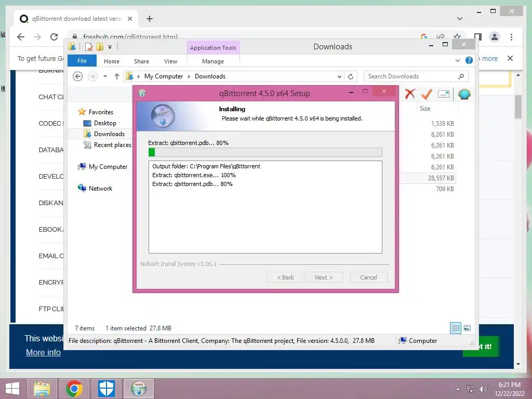The height and width of the screenshot is (399, 532).
Task: Open Chrome's three-dot menu
Action: (x=511, y=37)
